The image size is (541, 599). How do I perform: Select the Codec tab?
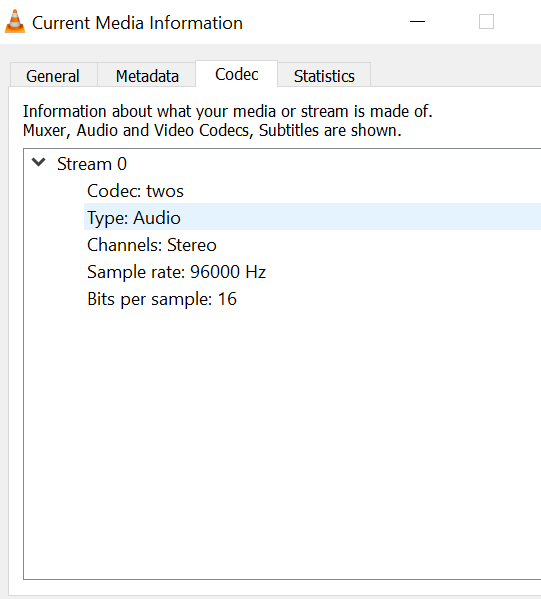click(236, 74)
